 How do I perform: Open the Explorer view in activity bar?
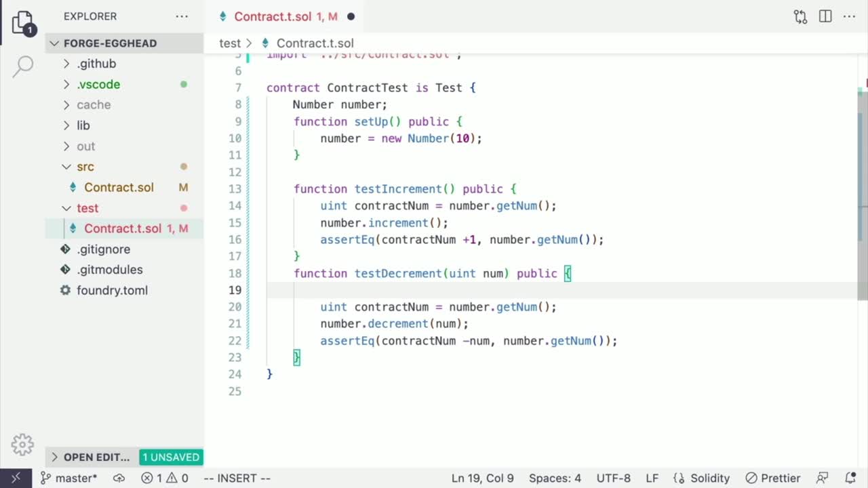(x=22, y=22)
